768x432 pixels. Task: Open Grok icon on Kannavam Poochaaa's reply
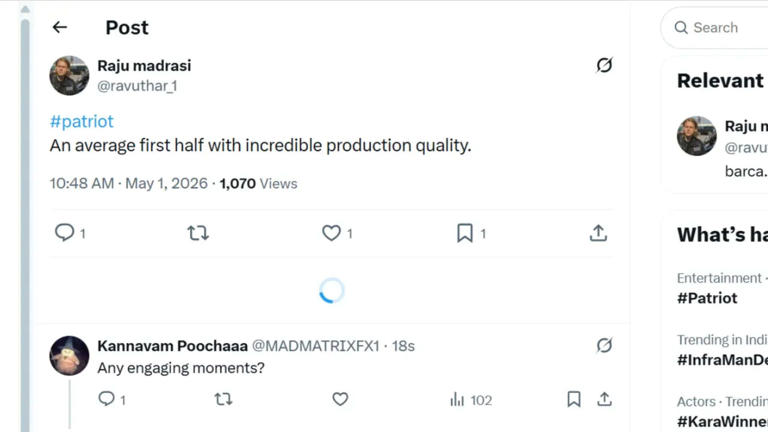click(x=604, y=345)
